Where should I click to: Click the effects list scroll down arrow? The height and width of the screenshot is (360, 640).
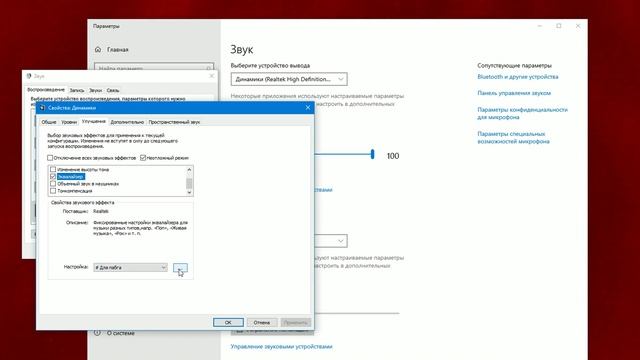(189, 192)
